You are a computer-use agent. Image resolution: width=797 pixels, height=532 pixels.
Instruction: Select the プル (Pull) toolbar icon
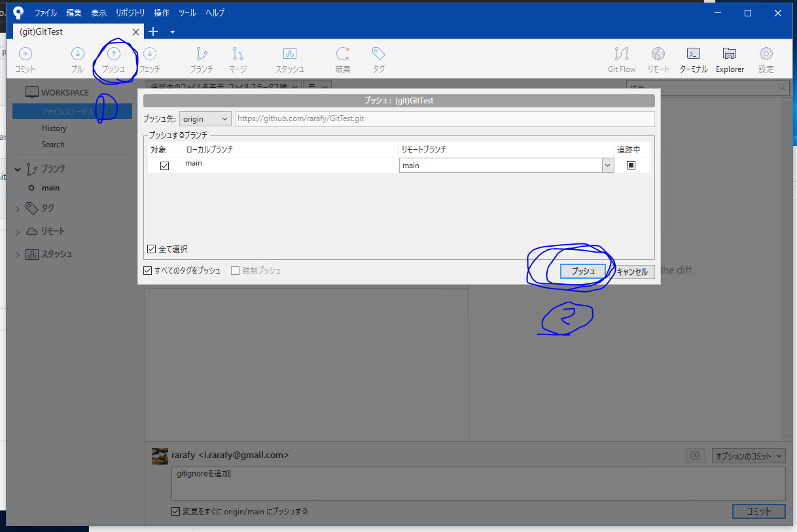tap(77, 59)
